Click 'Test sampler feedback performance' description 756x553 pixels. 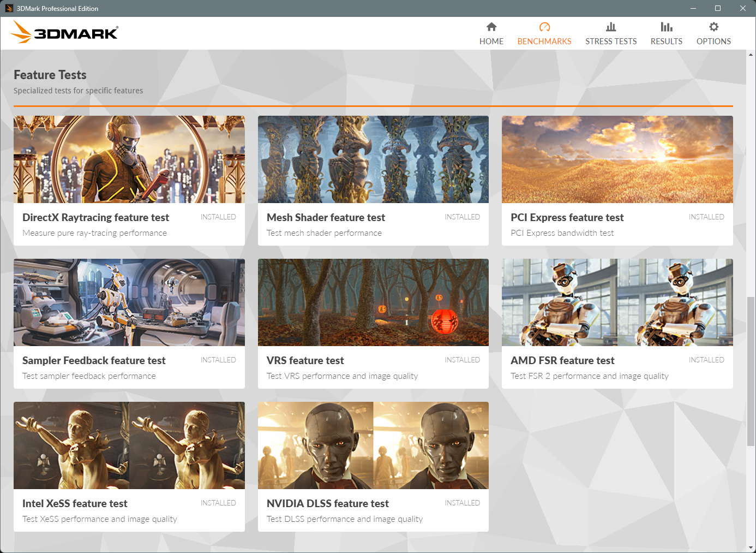(x=89, y=376)
